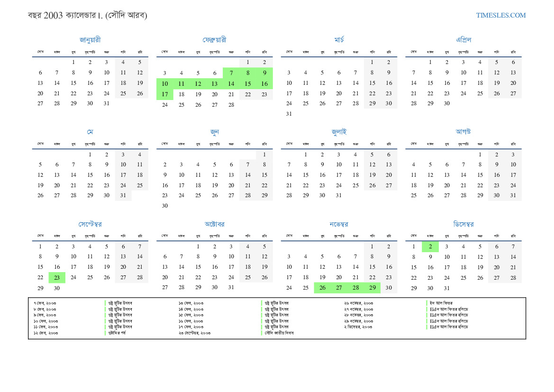The width and height of the screenshot is (554, 392).
Task: Click the মে month heading
Action: [90, 132]
